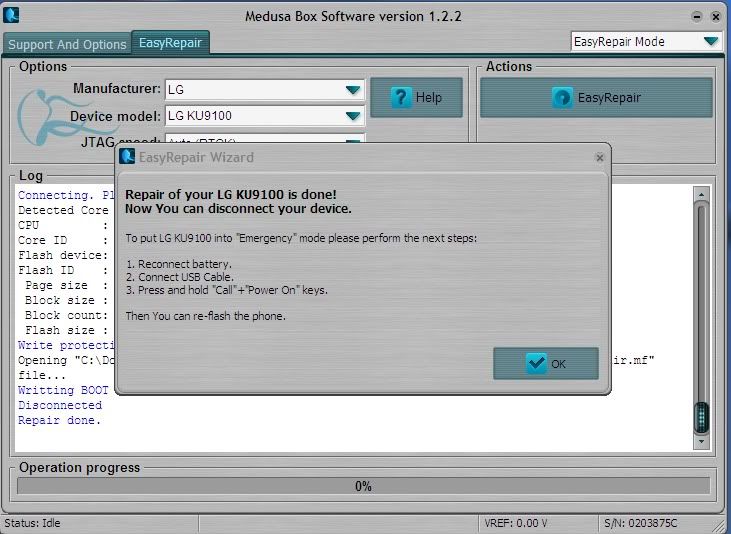Minimize the Medusa Box window
This screenshot has height=534, width=731.
pos(697,17)
